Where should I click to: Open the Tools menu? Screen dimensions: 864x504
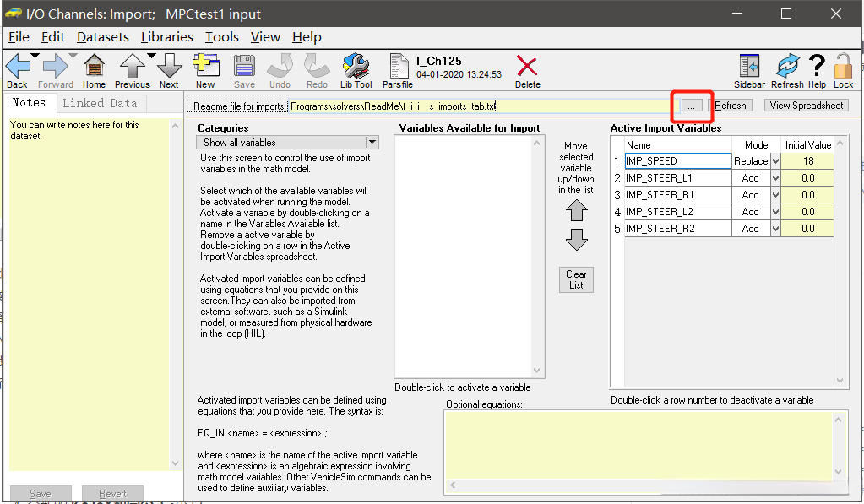222,37
